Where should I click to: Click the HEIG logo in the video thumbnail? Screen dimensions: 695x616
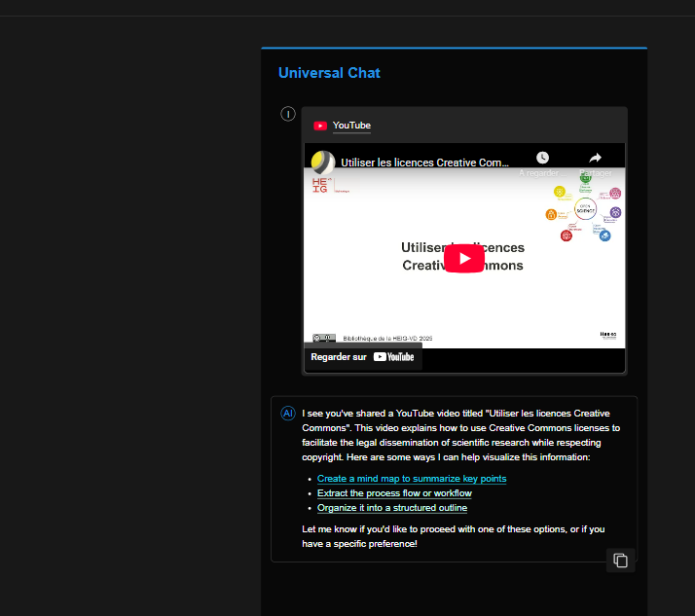(x=320, y=186)
